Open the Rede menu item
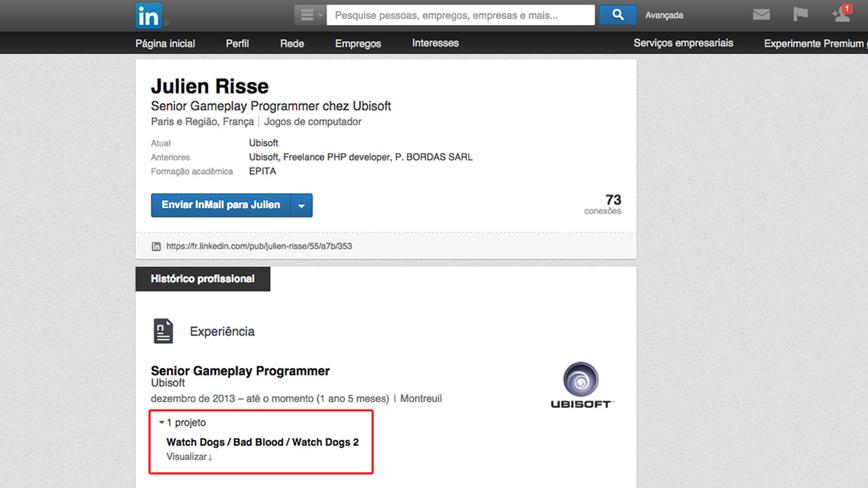The width and height of the screenshot is (868, 488). point(292,43)
